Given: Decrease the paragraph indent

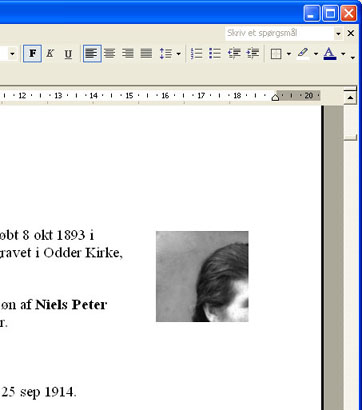Looking at the screenshot, I should point(234,53).
